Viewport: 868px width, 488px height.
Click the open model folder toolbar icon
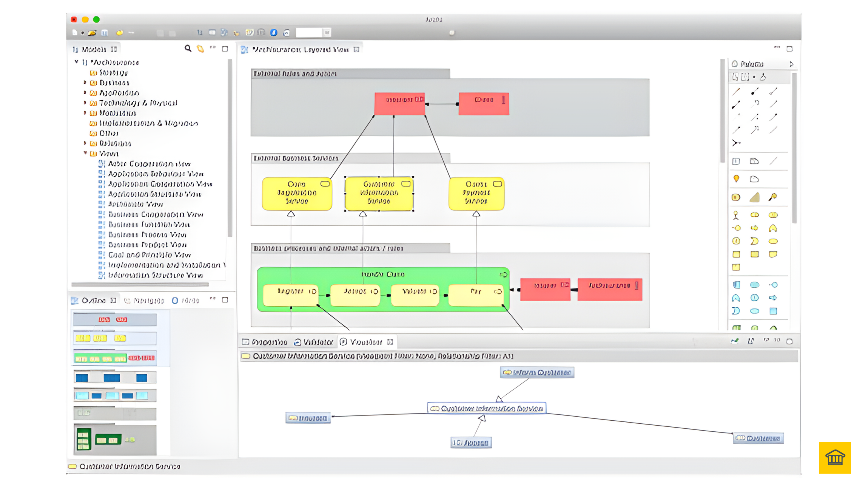[x=92, y=33]
